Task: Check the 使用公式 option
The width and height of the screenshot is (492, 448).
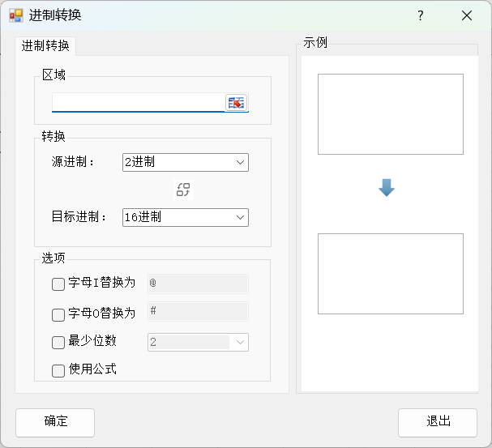Action: (58, 370)
